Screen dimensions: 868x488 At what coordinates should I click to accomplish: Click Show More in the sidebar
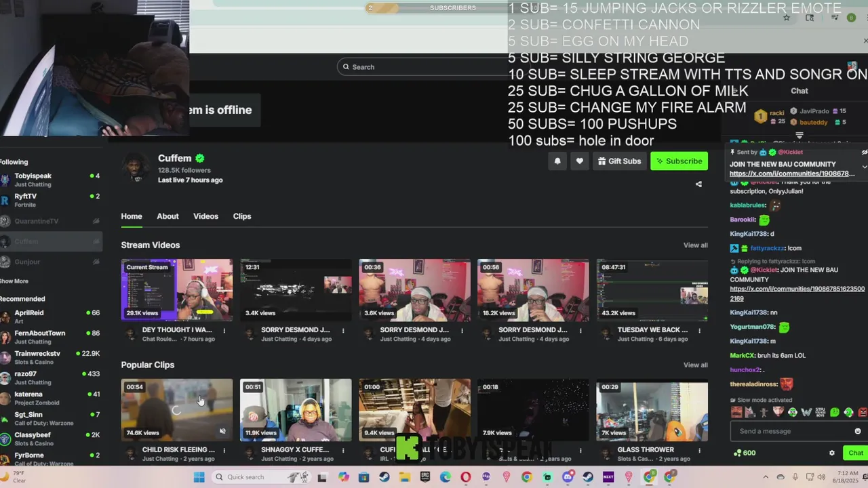pyautogui.click(x=14, y=281)
